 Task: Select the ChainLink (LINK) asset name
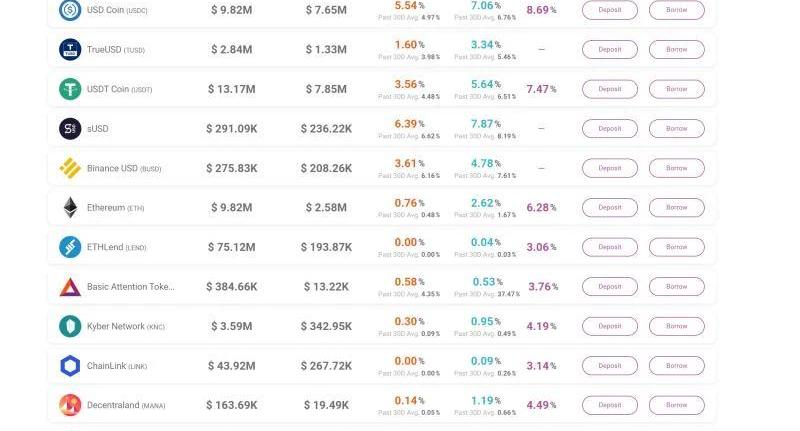tap(116, 366)
